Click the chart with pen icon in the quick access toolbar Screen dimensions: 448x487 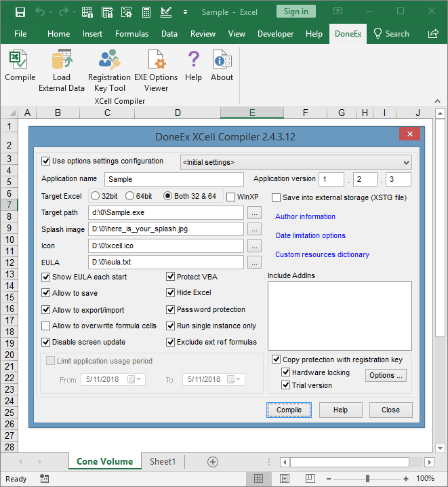(166, 12)
